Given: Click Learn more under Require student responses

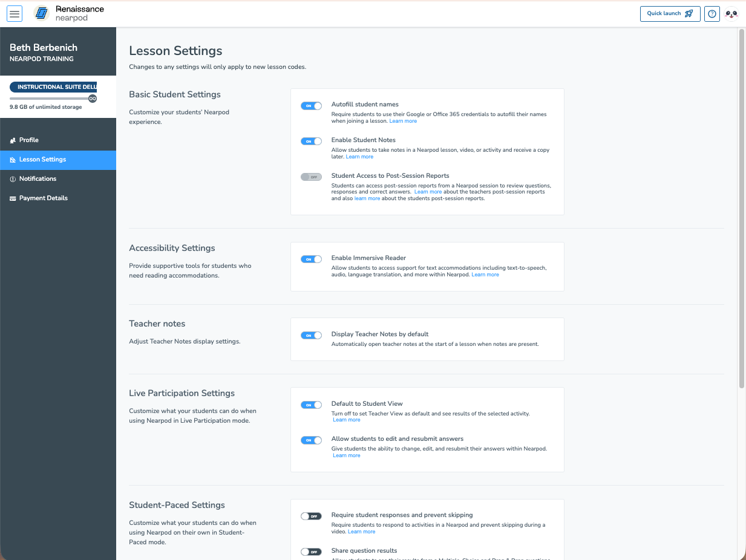Looking at the screenshot, I should pos(362,532).
